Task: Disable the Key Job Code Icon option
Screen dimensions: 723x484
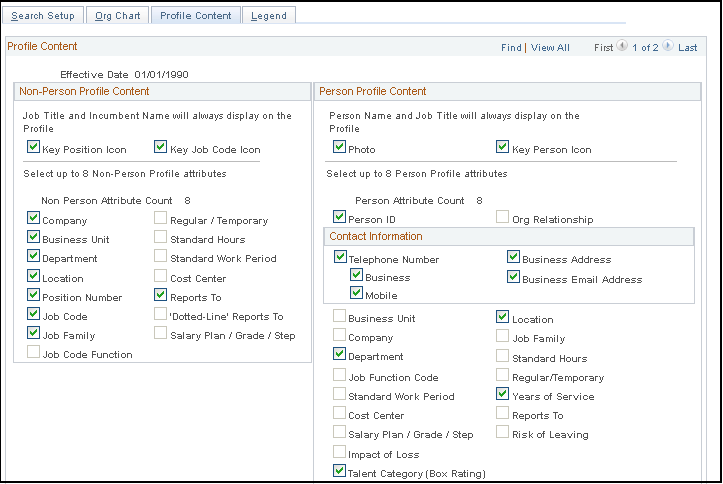Action: pos(161,148)
